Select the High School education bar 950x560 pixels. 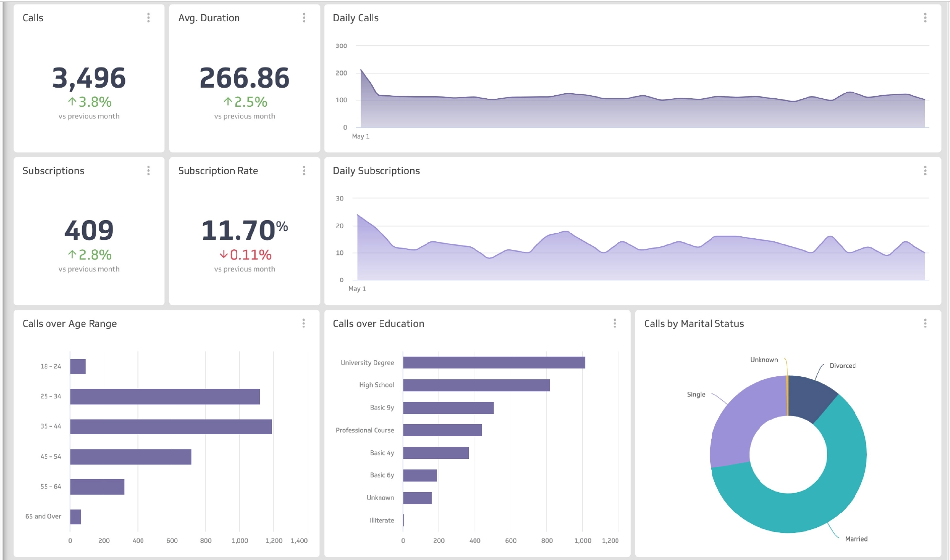(x=476, y=385)
